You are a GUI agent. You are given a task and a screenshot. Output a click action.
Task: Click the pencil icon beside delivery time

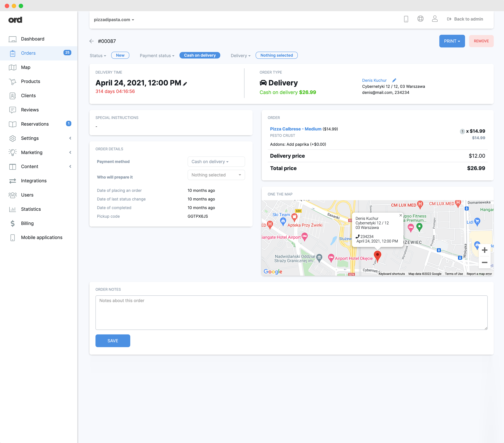pyautogui.click(x=185, y=84)
